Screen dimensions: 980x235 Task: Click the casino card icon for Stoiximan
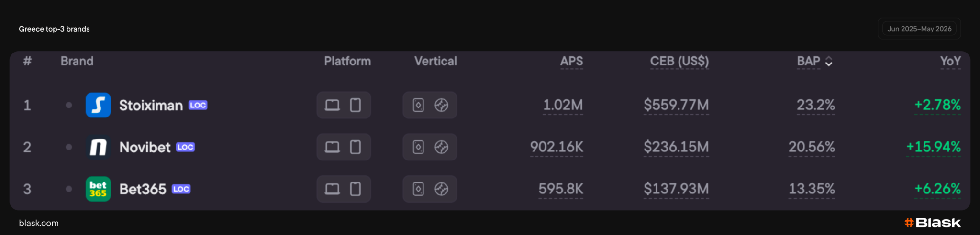[x=418, y=105]
